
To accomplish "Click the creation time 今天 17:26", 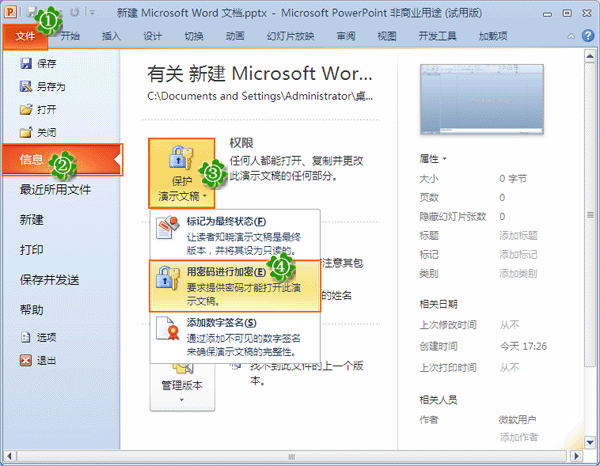I will click(523, 347).
